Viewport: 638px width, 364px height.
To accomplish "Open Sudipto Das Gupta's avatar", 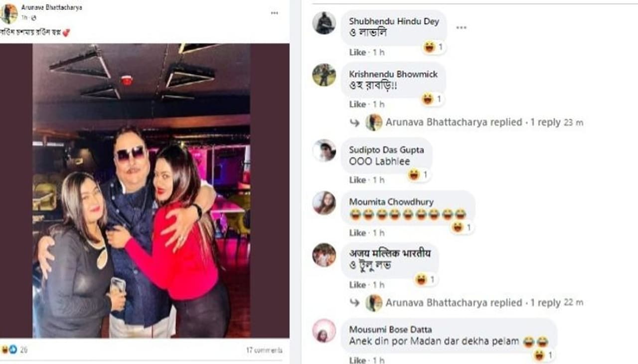I will click(324, 150).
